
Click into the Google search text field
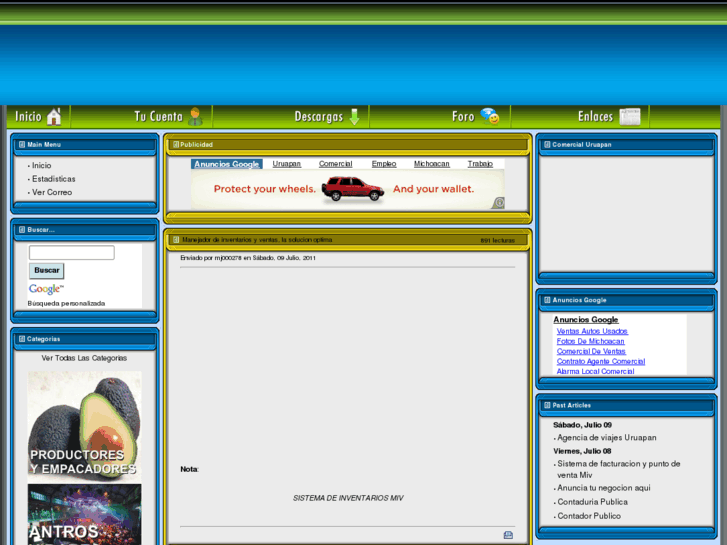pyautogui.click(x=71, y=253)
